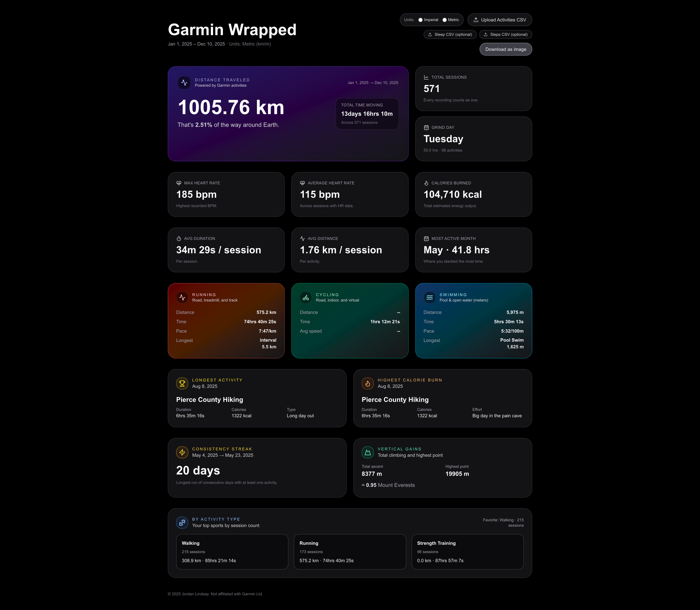Click the Running card activity icon

pyautogui.click(x=182, y=298)
